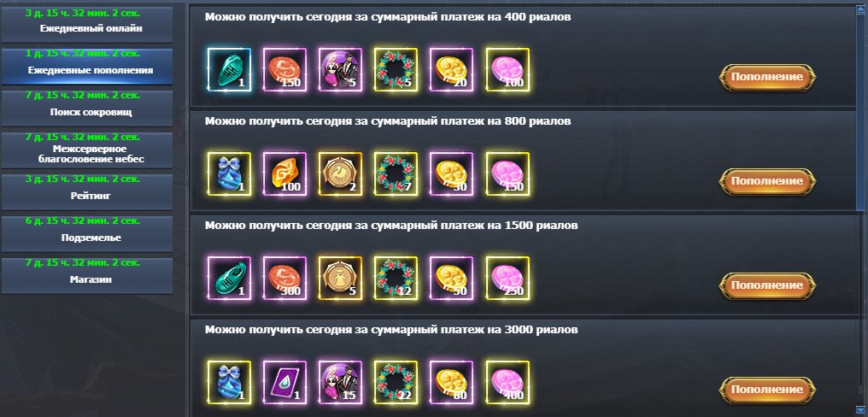Click the orange crystal reward with quantity 100
This screenshot has height=417, width=868.
[x=284, y=173]
